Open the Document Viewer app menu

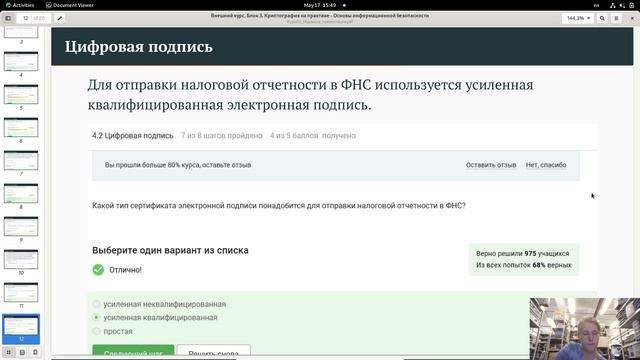click(x=70, y=5)
